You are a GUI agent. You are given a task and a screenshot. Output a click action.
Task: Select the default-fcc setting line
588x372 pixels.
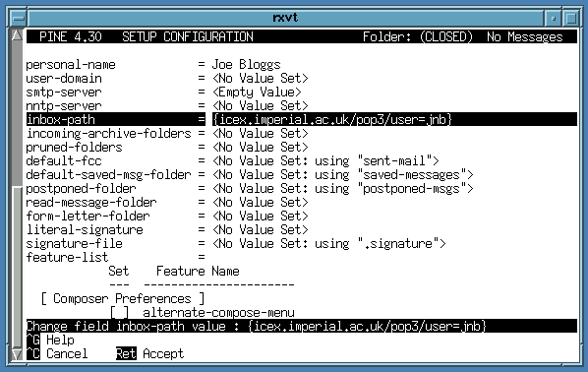tap(232, 161)
